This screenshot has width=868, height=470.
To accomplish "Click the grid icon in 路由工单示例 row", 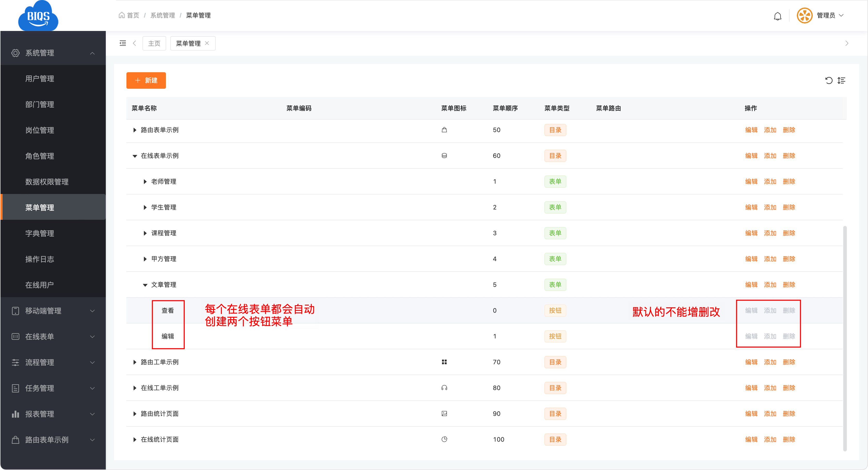I will pyautogui.click(x=444, y=362).
